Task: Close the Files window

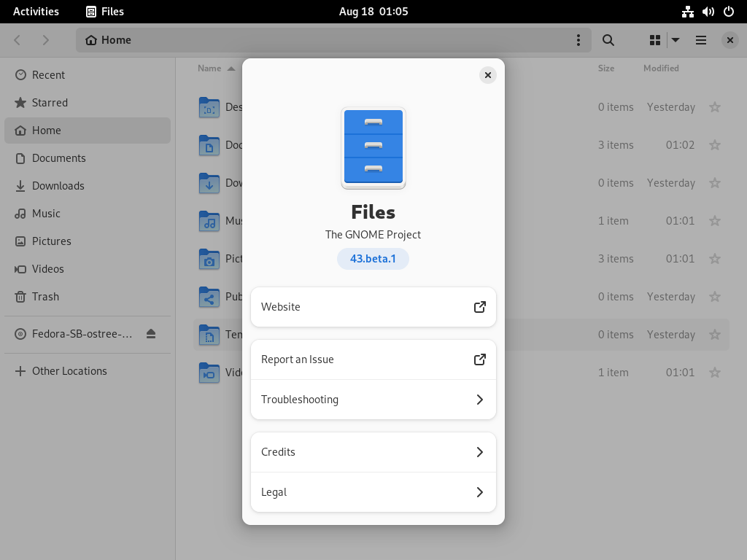Action: tap(729, 40)
